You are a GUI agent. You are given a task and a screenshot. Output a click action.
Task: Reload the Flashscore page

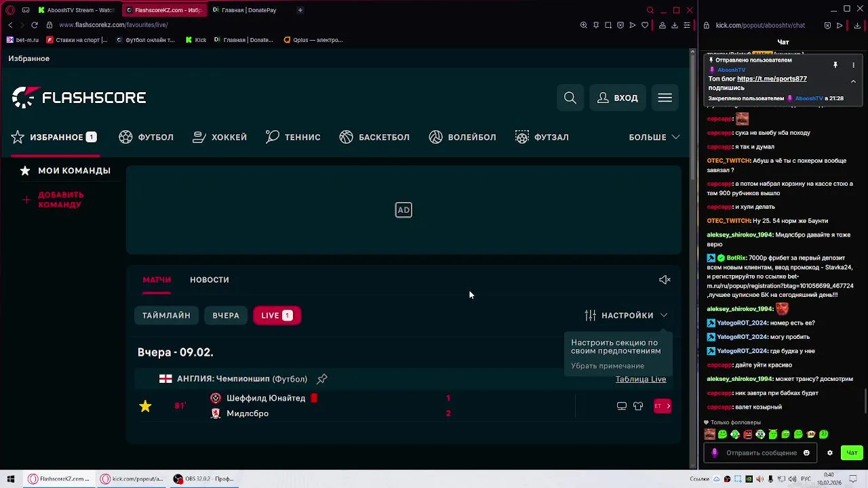pos(34,25)
